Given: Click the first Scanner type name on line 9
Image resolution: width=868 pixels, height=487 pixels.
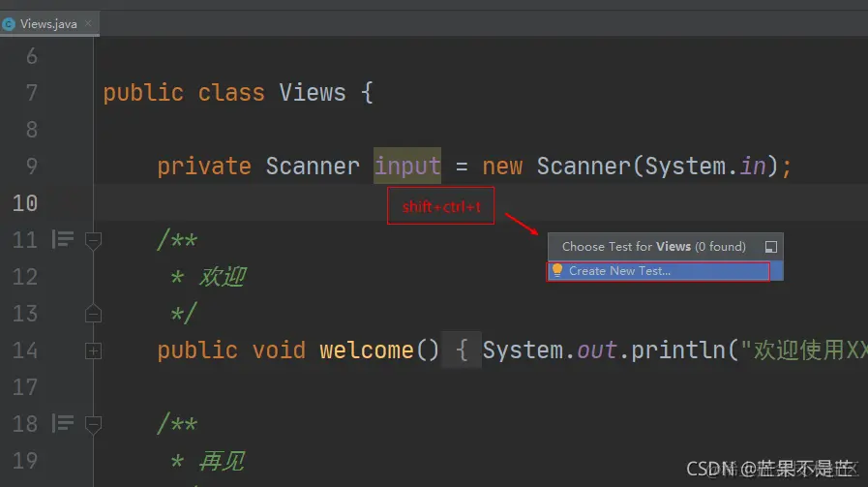Looking at the screenshot, I should [x=313, y=167].
